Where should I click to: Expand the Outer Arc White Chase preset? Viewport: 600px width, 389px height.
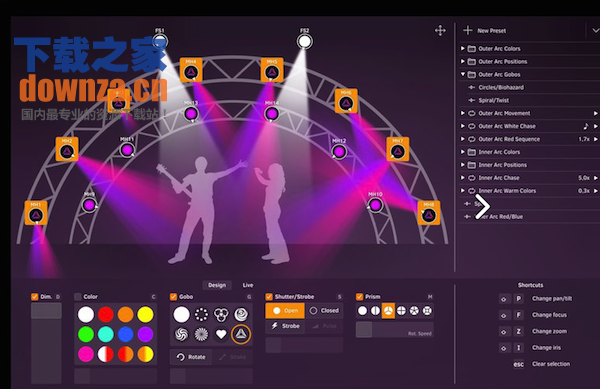pos(463,126)
